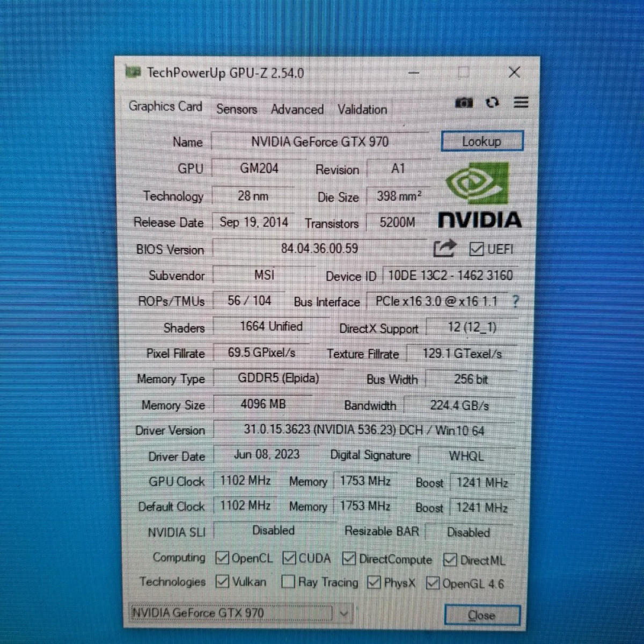Click the Resizable BAR field Disabled

click(x=469, y=532)
